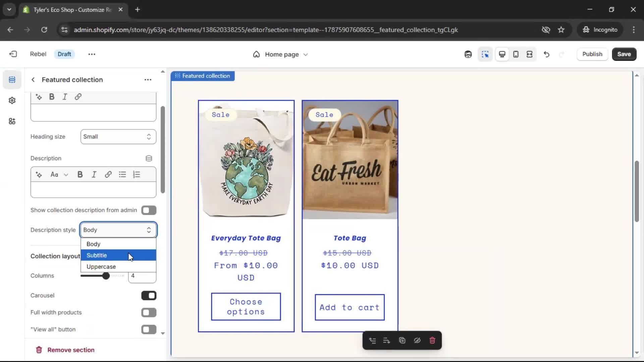Viewport: 644px width, 362px height.
Task: Click the Save button
Action: (624, 54)
